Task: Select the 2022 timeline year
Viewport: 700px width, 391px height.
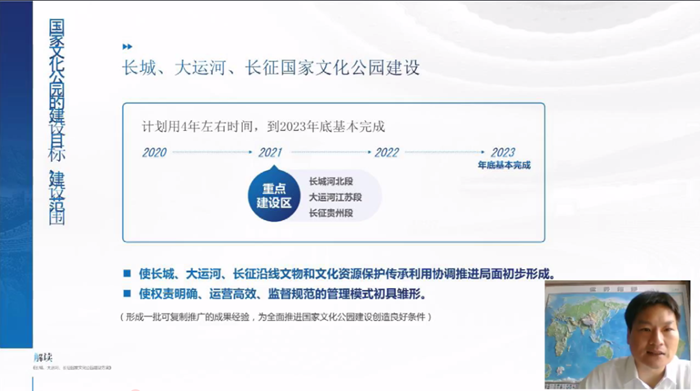Action: pyautogui.click(x=387, y=153)
